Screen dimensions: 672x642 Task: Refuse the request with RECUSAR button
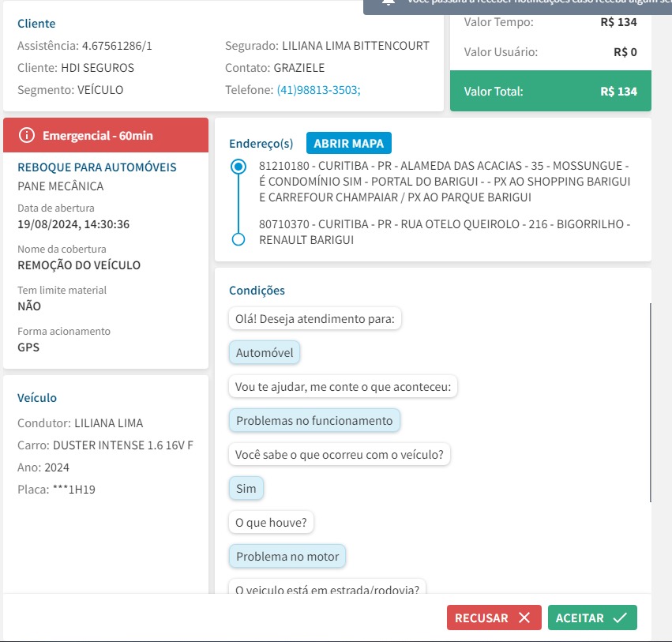coord(494,618)
